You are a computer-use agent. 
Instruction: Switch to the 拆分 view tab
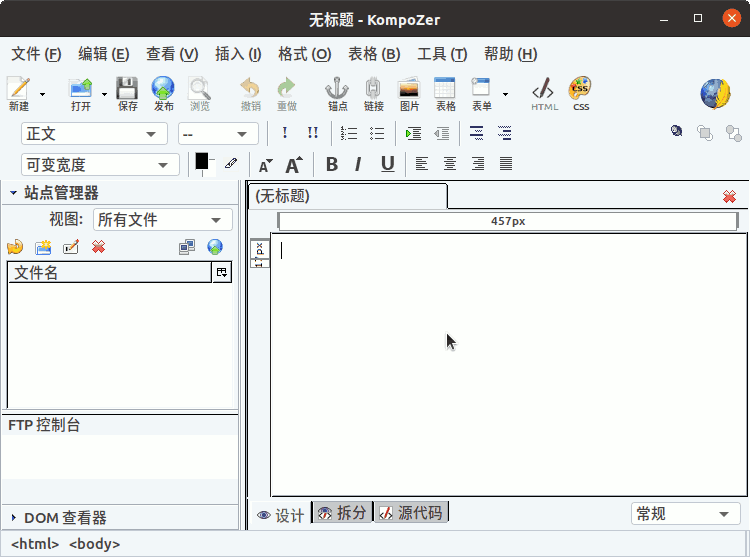click(x=342, y=513)
